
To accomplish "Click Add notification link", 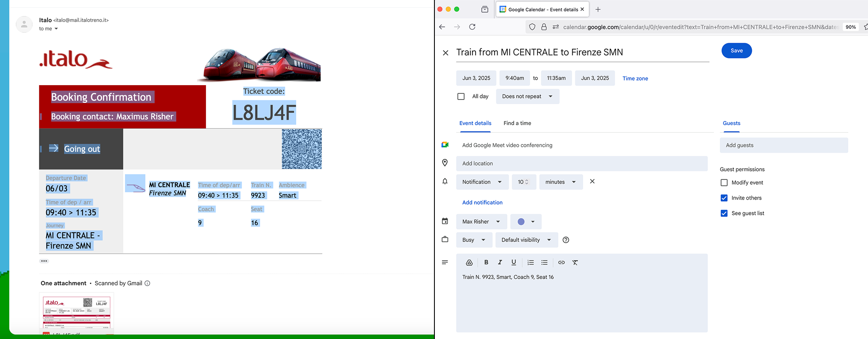I will [482, 203].
